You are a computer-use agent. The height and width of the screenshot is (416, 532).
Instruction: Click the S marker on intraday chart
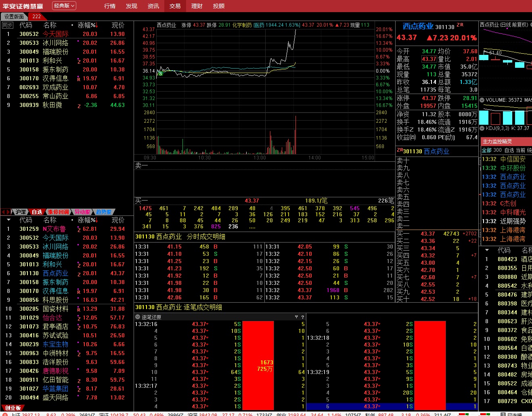point(160,73)
